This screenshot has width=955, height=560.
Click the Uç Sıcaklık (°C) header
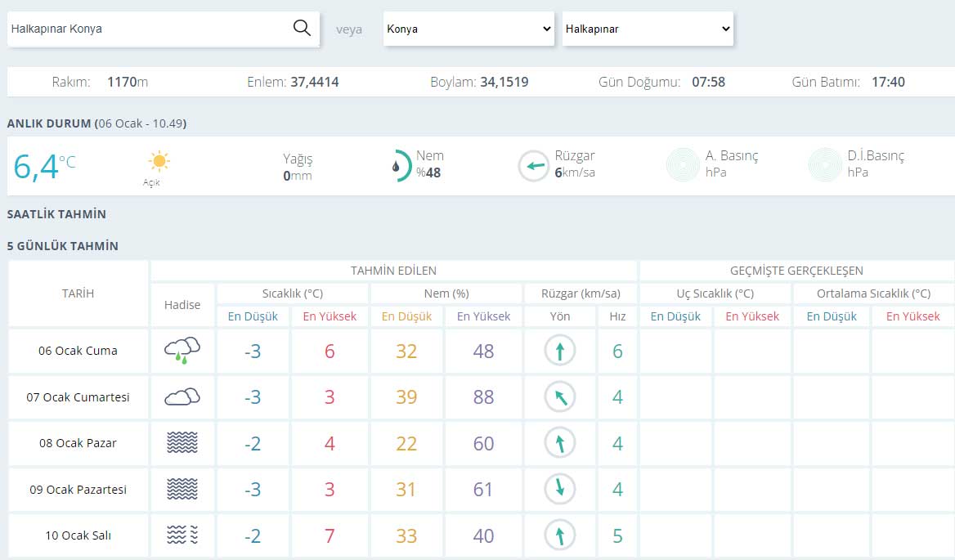[715, 293]
